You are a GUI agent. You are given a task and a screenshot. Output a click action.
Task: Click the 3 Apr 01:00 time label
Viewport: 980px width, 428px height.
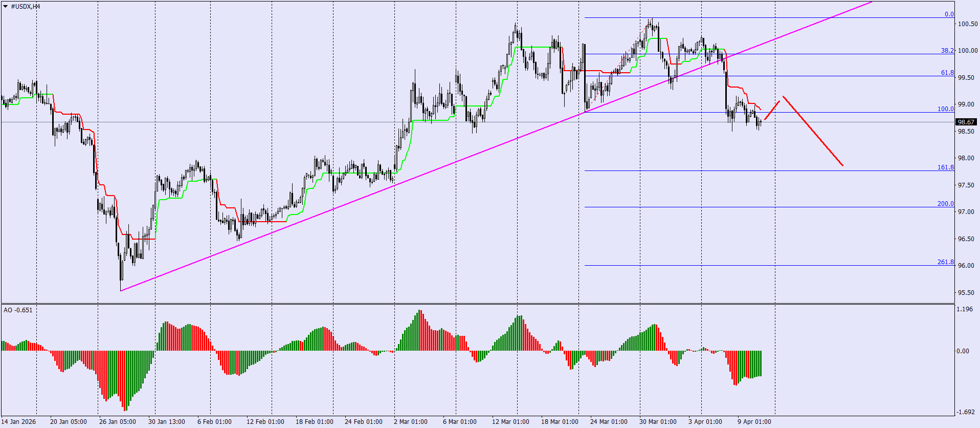coord(705,422)
